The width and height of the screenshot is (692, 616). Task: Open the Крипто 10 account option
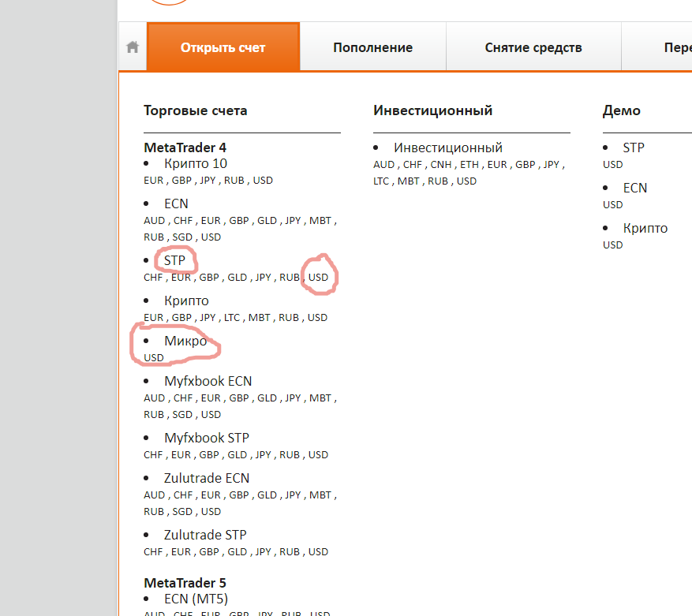click(196, 164)
